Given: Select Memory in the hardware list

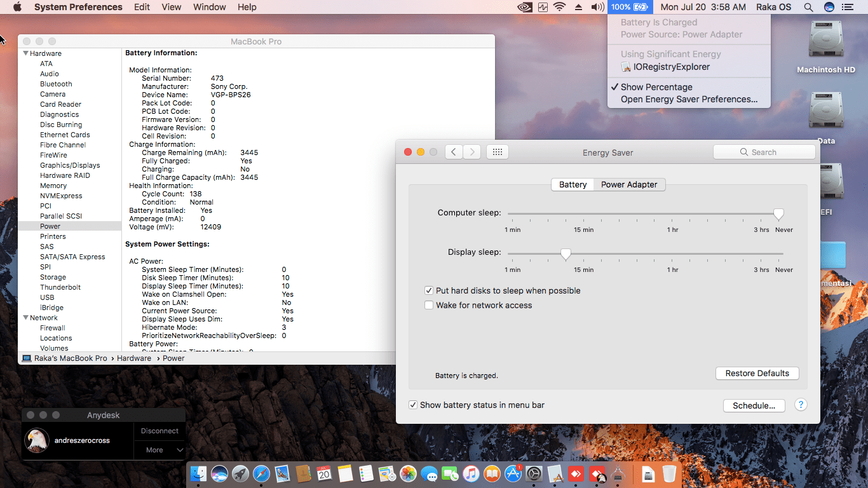Looking at the screenshot, I should (x=53, y=186).
